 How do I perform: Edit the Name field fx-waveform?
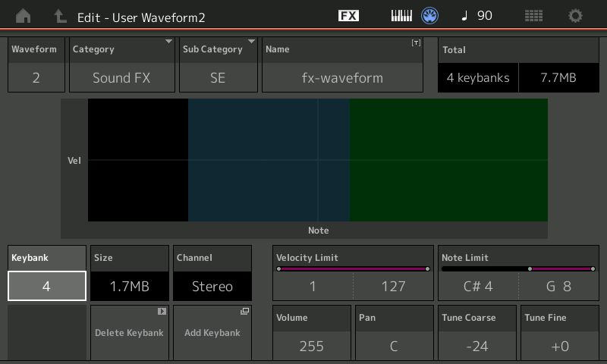tap(341, 77)
